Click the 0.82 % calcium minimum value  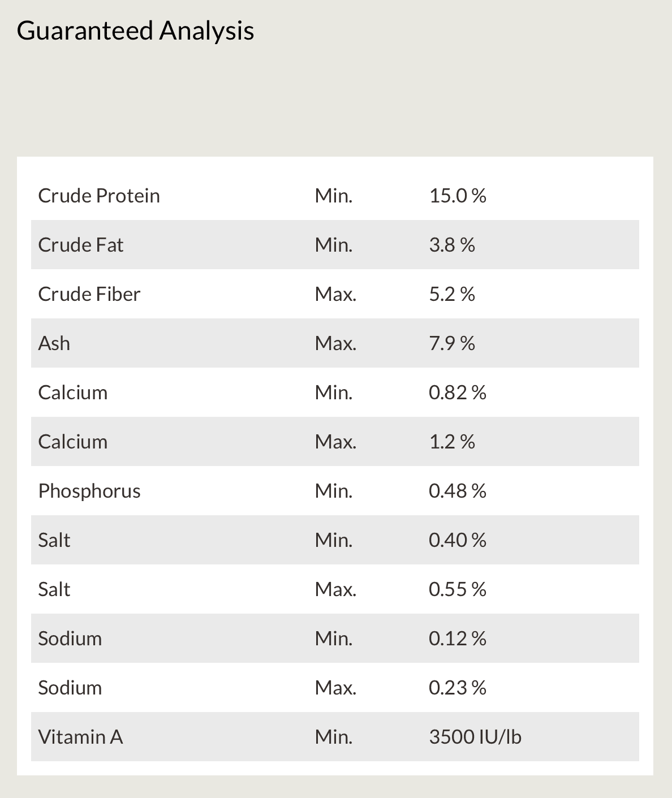click(x=458, y=392)
